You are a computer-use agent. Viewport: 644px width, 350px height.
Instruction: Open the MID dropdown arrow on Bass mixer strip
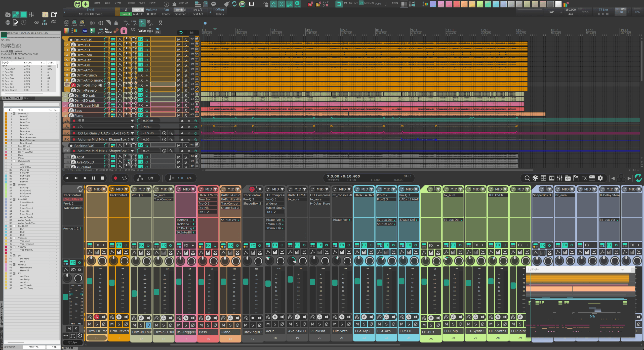click(215, 189)
